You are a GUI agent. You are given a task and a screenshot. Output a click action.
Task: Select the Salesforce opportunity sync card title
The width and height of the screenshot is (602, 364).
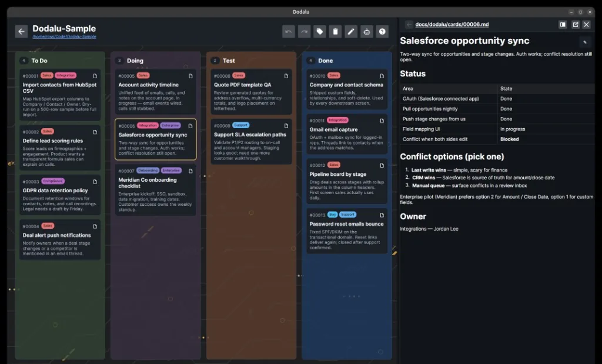[153, 135]
